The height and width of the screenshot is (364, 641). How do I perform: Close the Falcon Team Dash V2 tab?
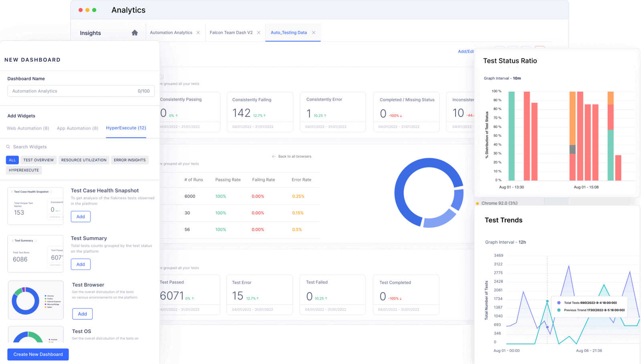(258, 33)
